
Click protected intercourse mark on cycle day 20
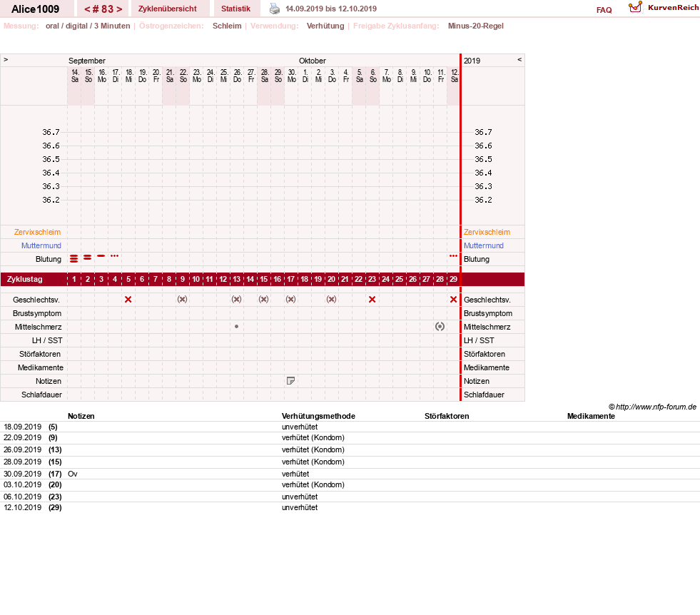(331, 300)
